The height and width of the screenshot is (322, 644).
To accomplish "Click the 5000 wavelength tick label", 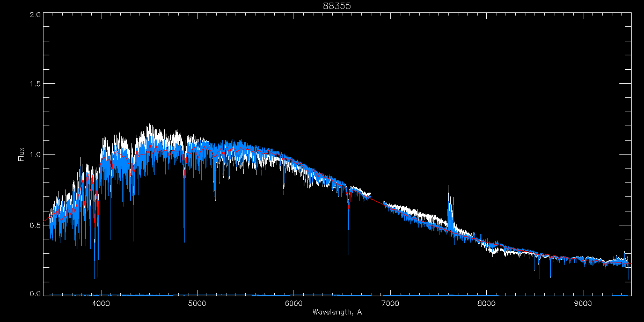I will (197, 304).
